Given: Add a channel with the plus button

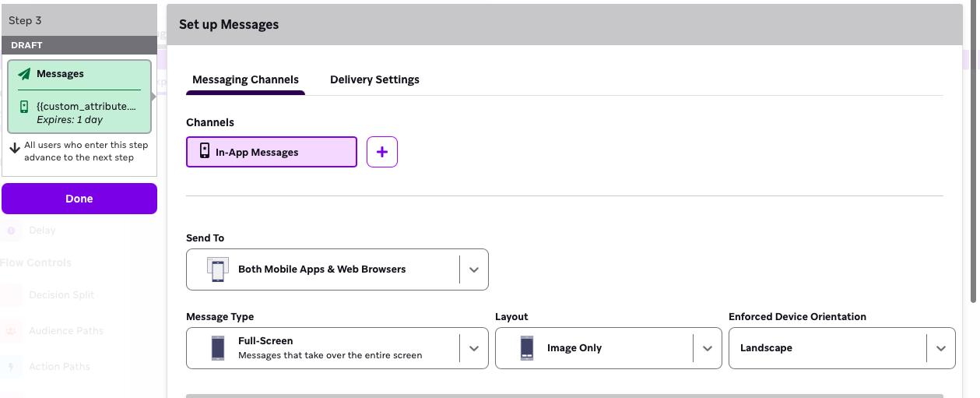Looking at the screenshot, I should (381, 152).
